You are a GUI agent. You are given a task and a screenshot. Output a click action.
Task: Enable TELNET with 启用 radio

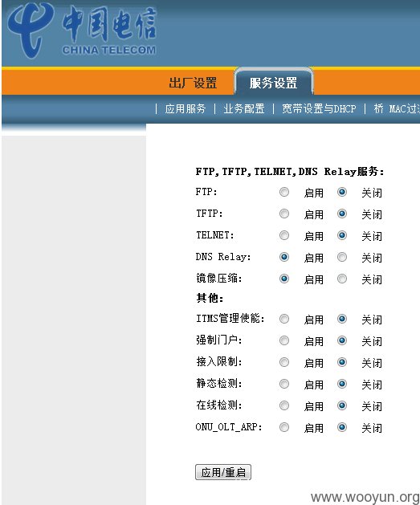tap(284, 235)
